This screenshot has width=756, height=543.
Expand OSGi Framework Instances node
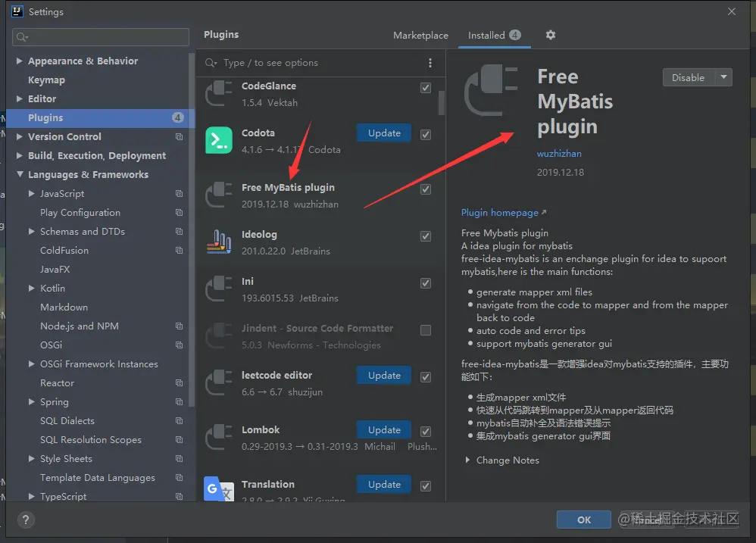(31, 364)
